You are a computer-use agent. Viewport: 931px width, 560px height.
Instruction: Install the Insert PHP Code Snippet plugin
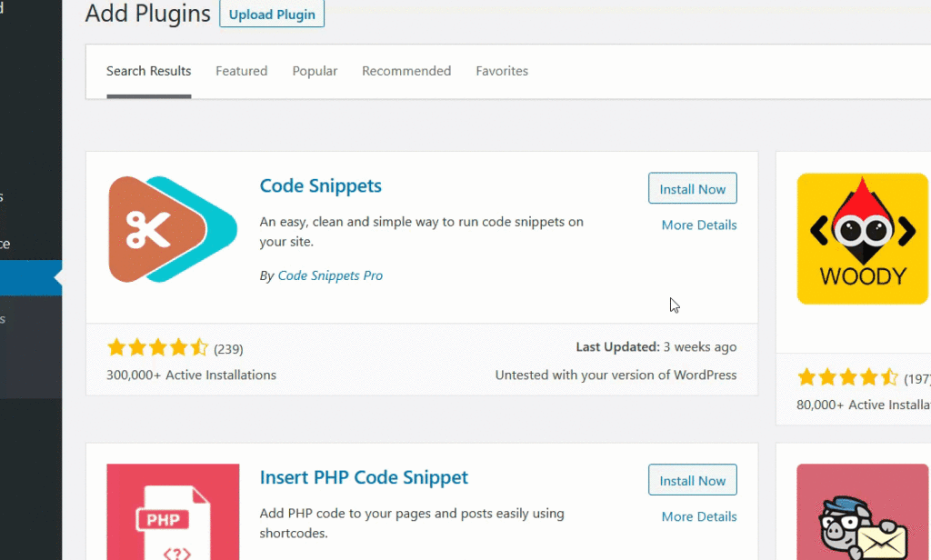[x=692, y=481]
